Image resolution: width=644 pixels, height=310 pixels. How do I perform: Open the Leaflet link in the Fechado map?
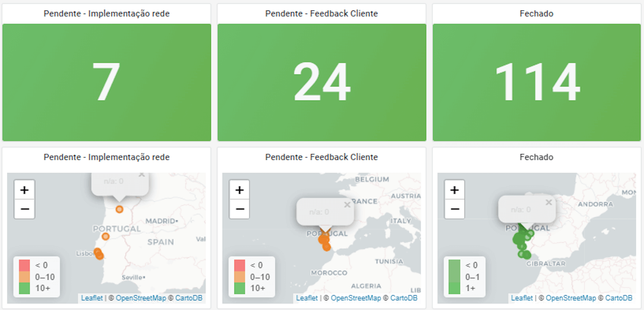tap(522, 298)
